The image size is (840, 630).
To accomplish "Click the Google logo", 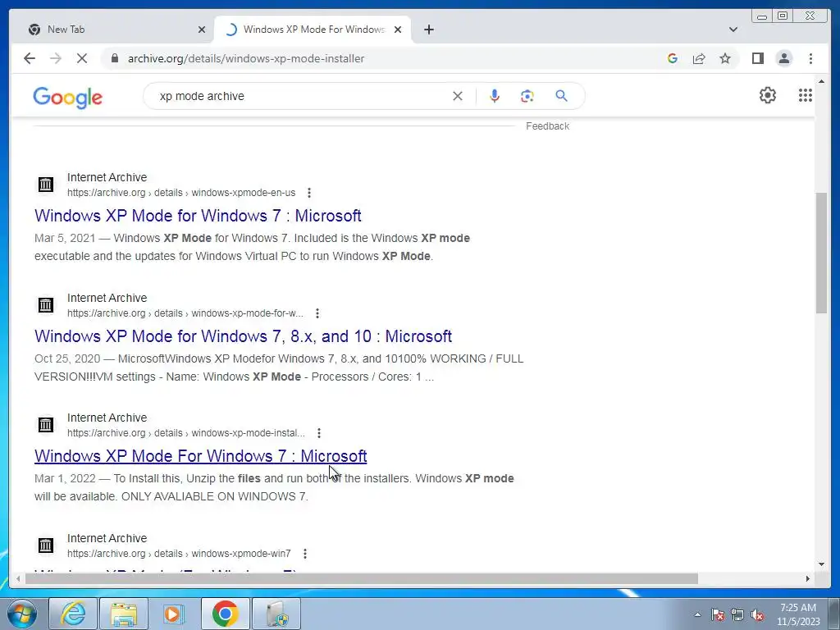I will pos(67,98).
